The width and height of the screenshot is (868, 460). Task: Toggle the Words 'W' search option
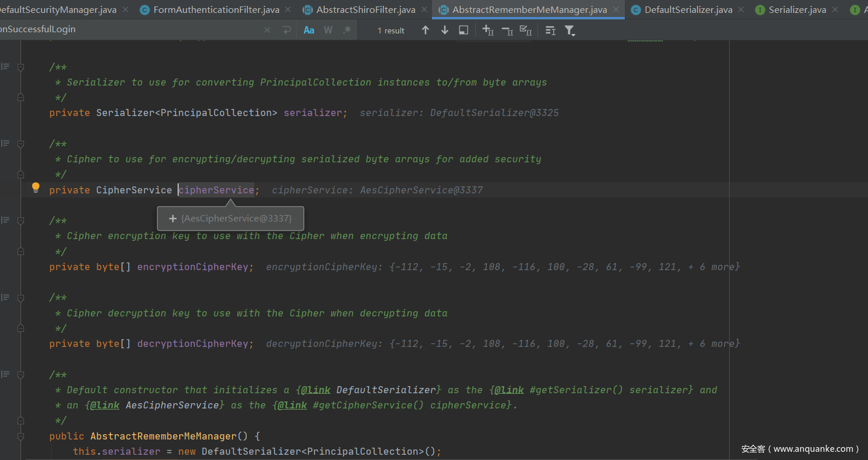coord(328,30)
